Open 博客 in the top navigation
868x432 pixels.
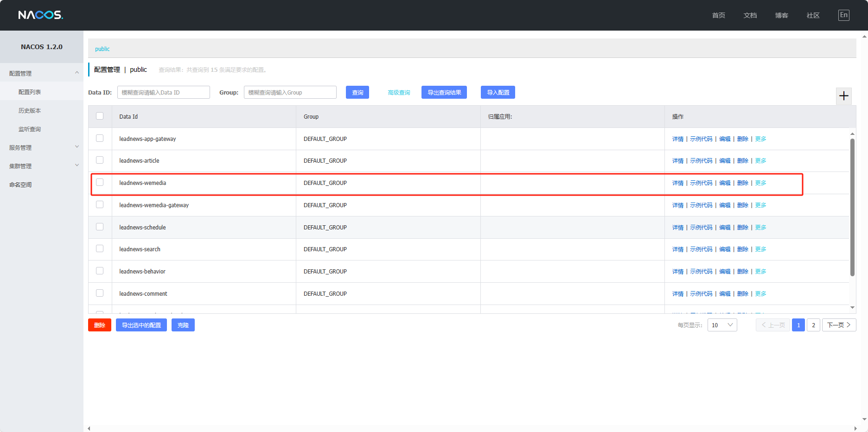click(x=782, y=15)
